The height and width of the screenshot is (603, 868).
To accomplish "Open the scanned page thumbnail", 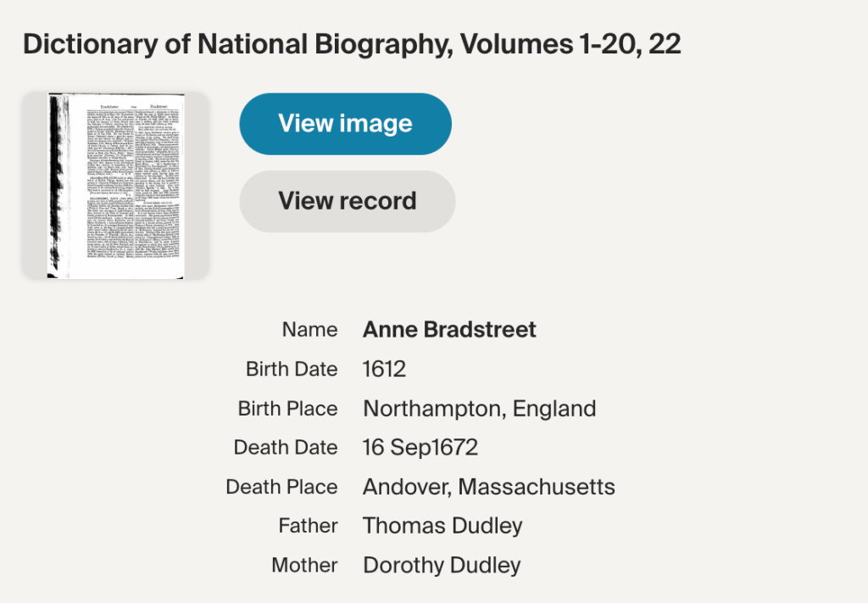I will pos(115,186).
